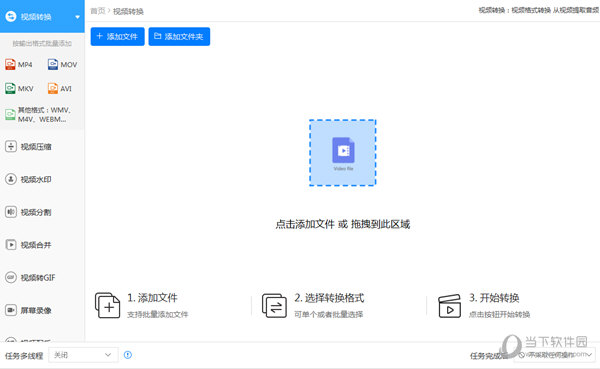
Task: Click the 视频合并 play-box icon
Action: coord(11,245)
